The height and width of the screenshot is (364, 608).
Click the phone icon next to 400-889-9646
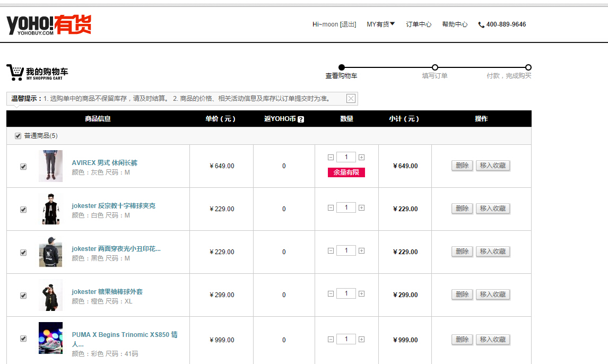481,25
